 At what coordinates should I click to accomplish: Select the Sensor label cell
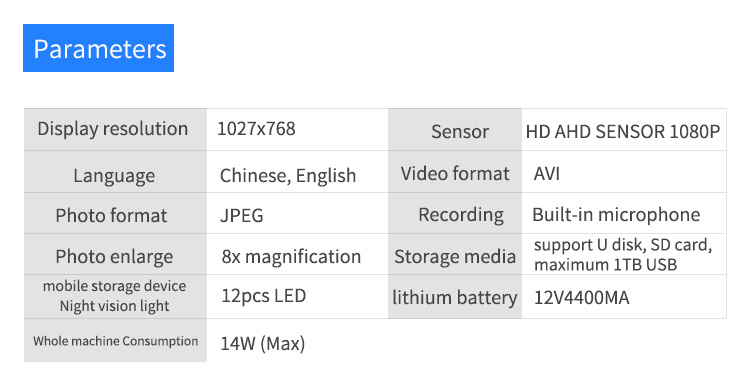455,129
